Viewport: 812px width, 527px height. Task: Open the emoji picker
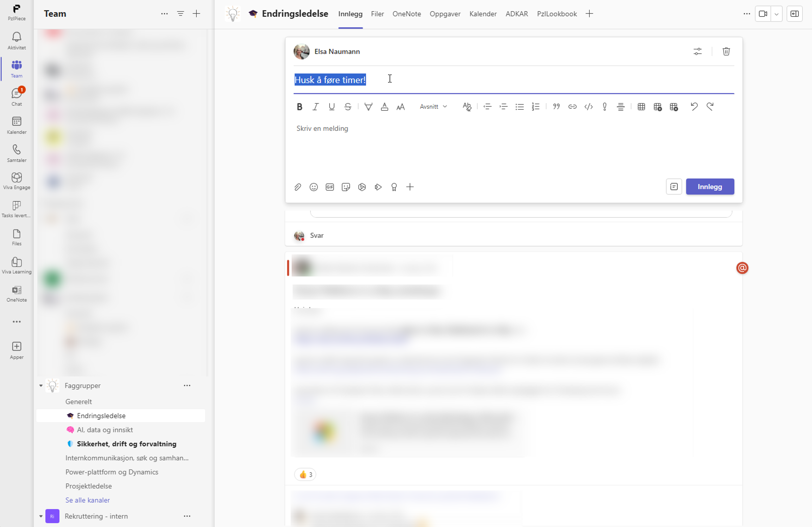[x=314, y=187]
